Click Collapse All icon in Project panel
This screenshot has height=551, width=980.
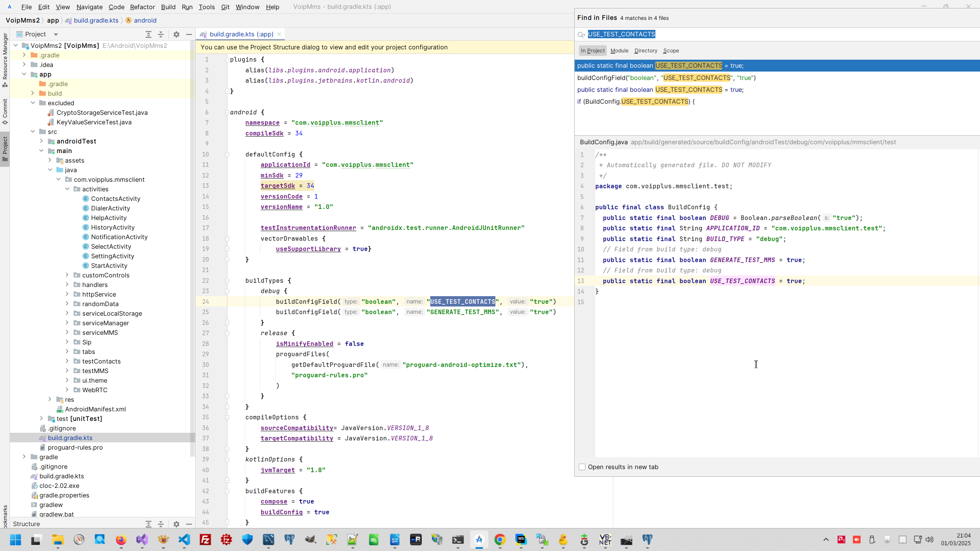(161, 34)
